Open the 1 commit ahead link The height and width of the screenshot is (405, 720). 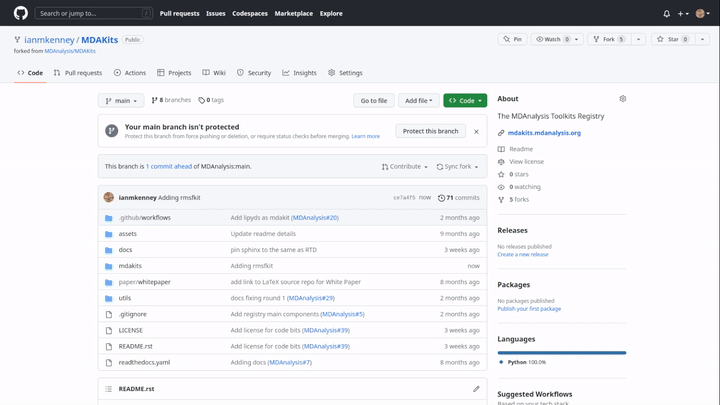[169, 166]
